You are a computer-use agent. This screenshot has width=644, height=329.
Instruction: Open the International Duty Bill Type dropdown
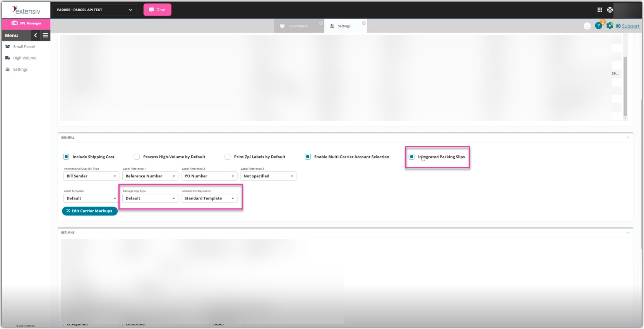91,176
